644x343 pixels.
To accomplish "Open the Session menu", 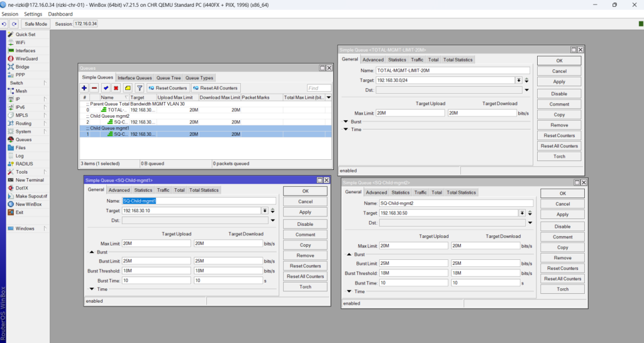I will pyautogui.click(x=10, y=14).
